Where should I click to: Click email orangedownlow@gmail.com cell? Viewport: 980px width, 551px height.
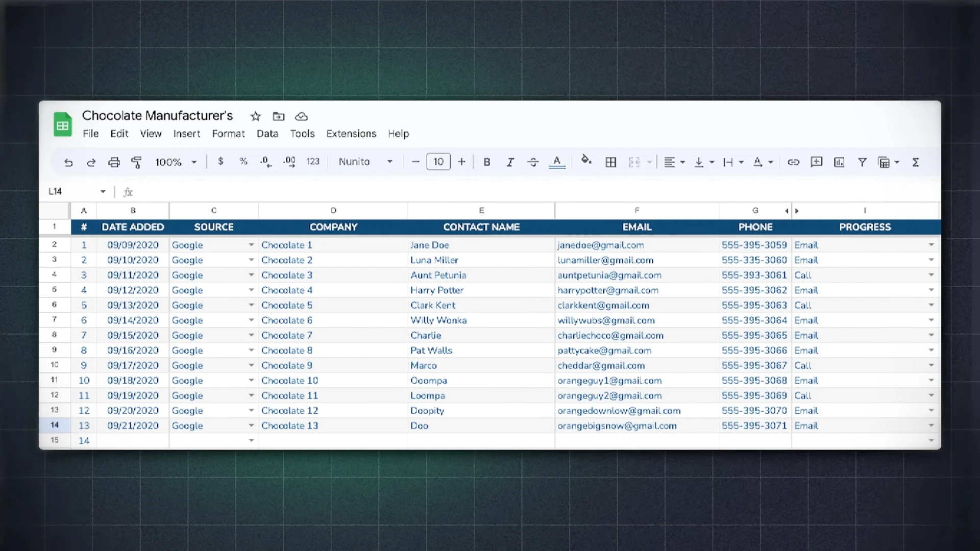(637, 411)
